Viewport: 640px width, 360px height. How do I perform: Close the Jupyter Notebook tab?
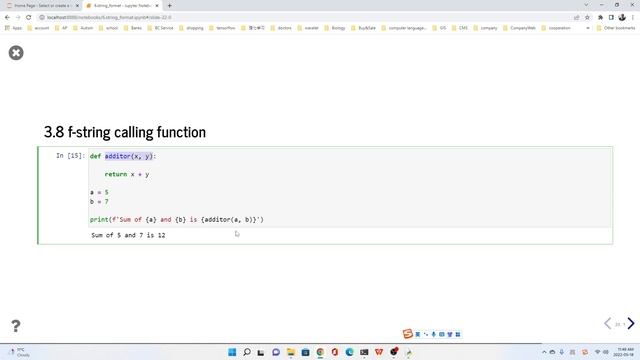(157, 6)
